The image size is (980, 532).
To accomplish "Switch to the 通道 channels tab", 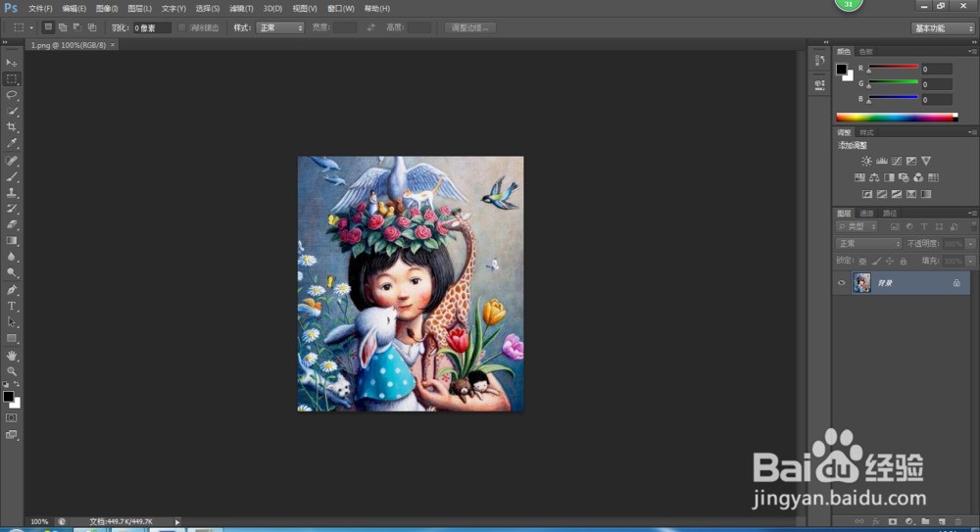I will click(x=866, y=214).
